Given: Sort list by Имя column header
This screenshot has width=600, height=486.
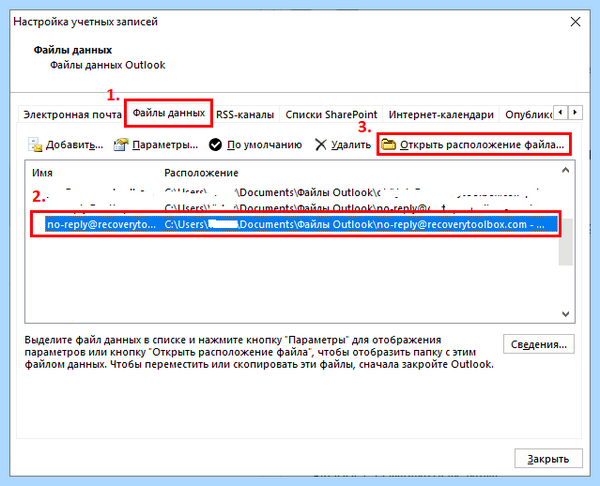Looking at the screenshot, I should (42, 173).
